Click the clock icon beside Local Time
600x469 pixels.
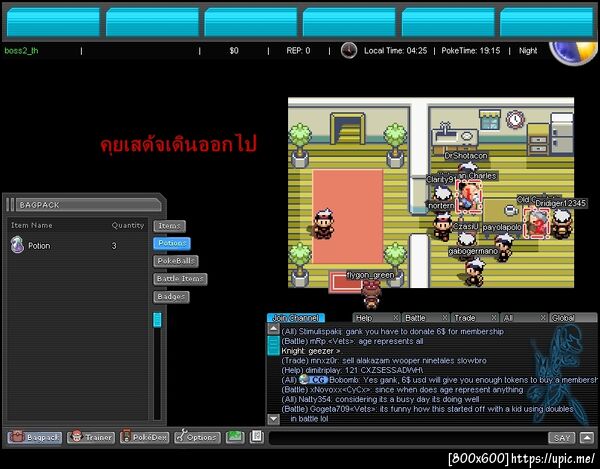click(x=349, y=50)
